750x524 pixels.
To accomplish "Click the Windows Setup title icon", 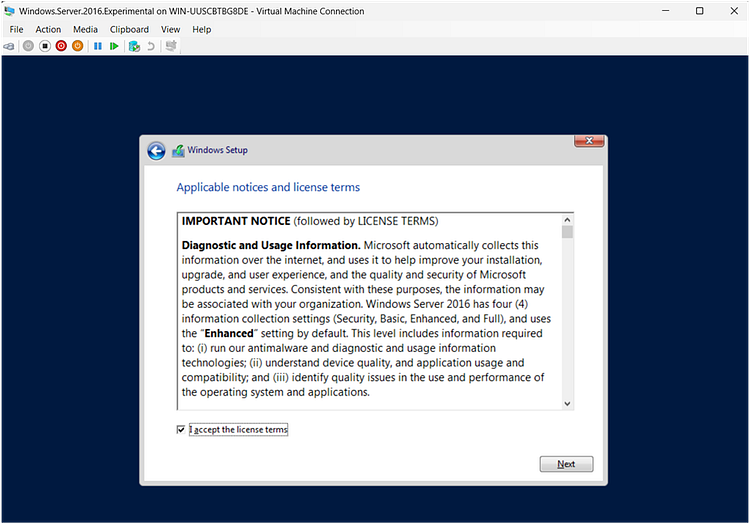I will 178,151.
